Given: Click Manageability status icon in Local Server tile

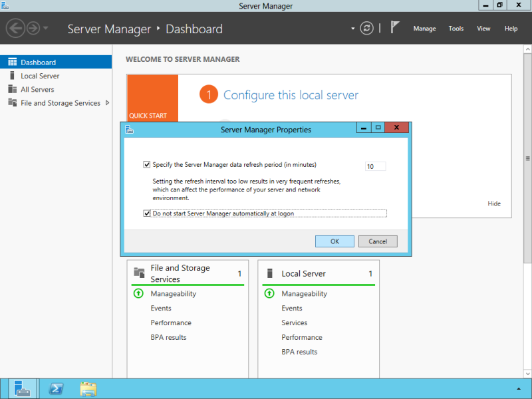Looking at the screenshot, I should coord(269,293).
